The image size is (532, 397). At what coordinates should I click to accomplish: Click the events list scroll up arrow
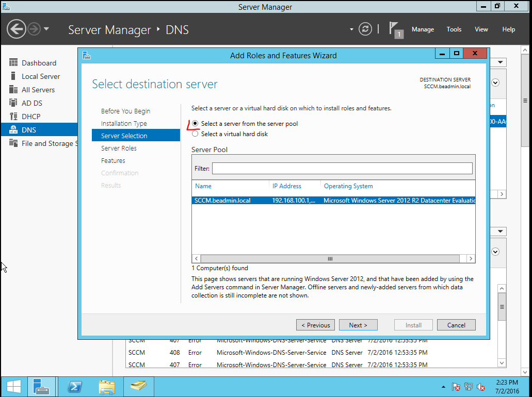[502, 289]
